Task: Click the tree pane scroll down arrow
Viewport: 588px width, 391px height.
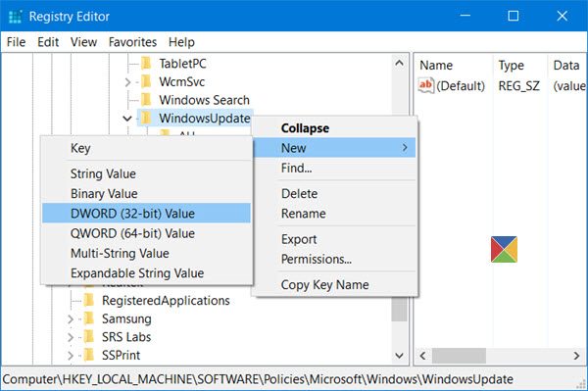Action: click(400, 355)
